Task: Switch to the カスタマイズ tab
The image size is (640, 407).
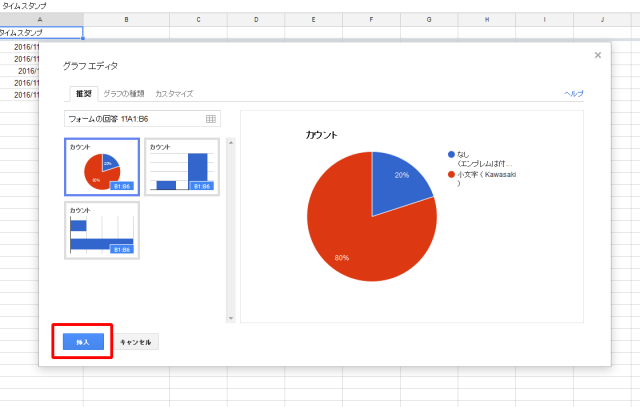Action: (174, 94)
